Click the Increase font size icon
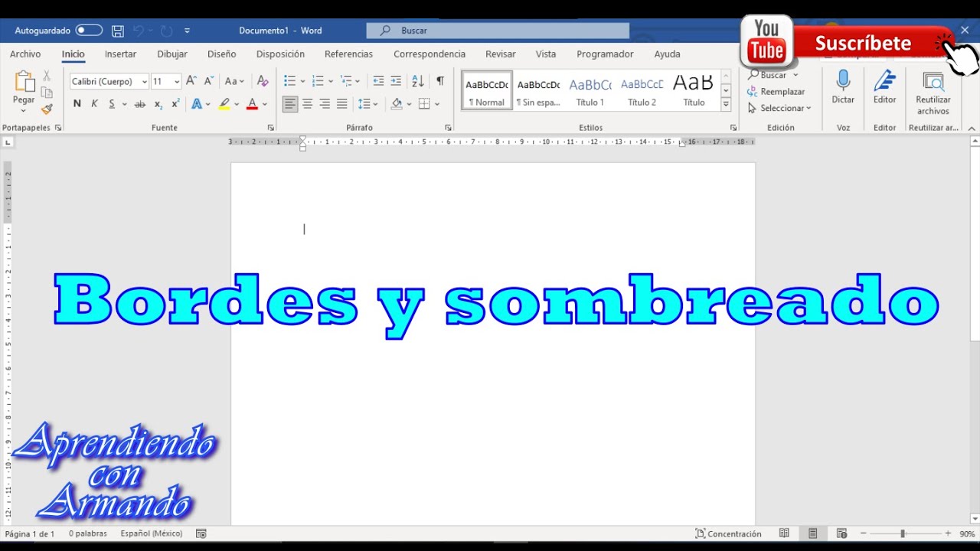 [x=191, y=80]
